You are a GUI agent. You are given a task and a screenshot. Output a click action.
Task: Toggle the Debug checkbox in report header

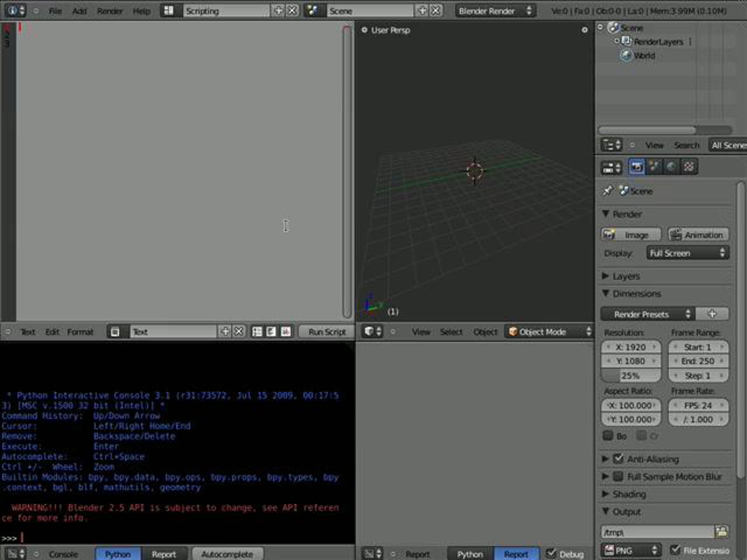551,553
